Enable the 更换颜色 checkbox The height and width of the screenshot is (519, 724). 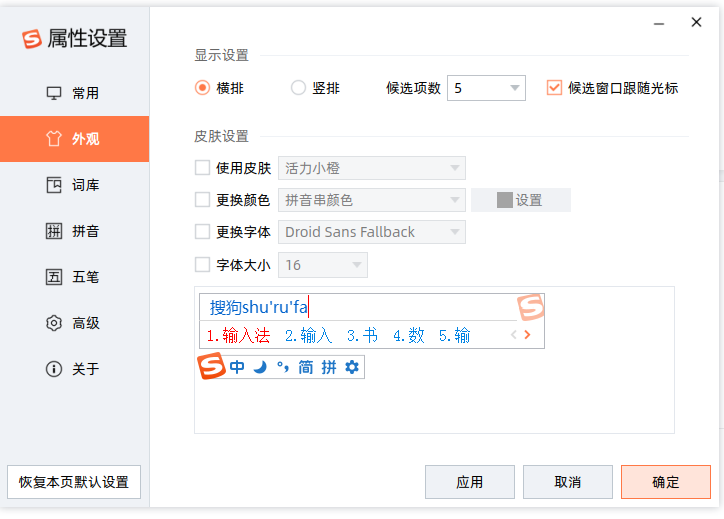tap(202, 200)
